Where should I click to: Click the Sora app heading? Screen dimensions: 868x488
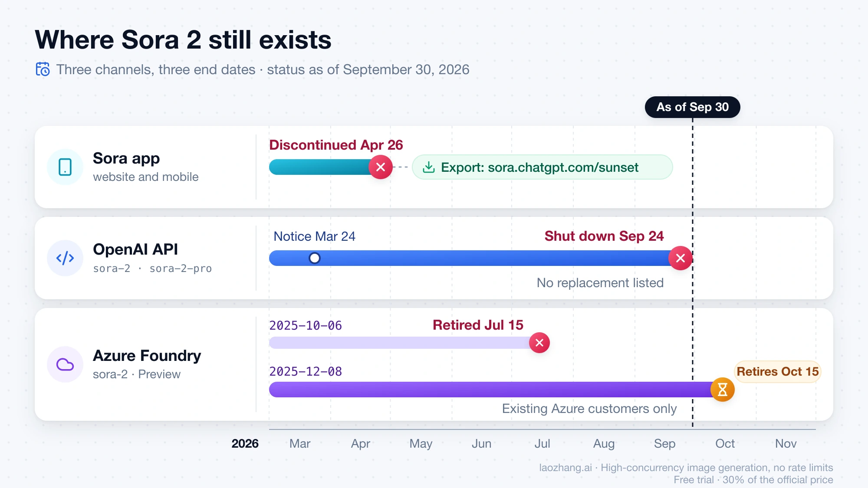pyautogui.click(x=126, y=158)
